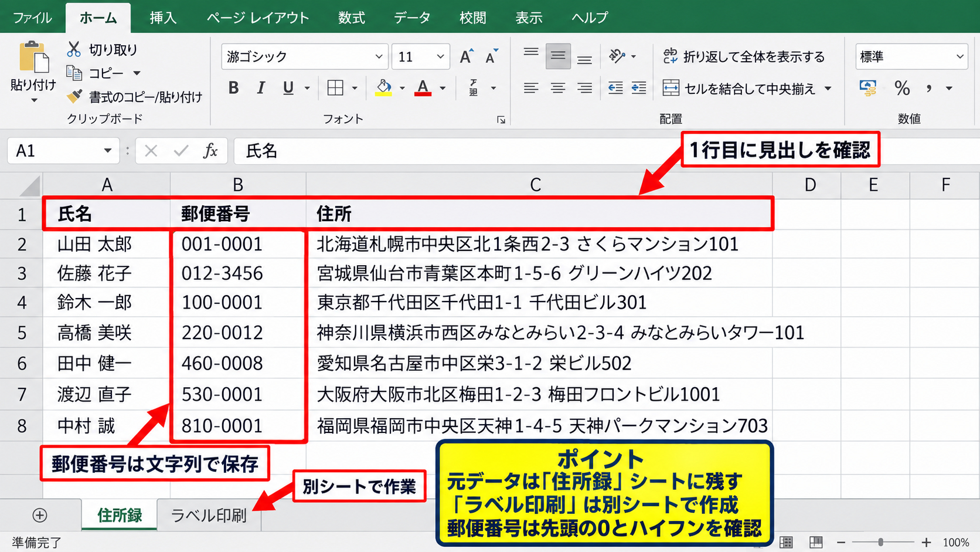This screenshot has height=552, width=980.
Task: Toggle center horizontal text alignment
Action: click(558, 88)
